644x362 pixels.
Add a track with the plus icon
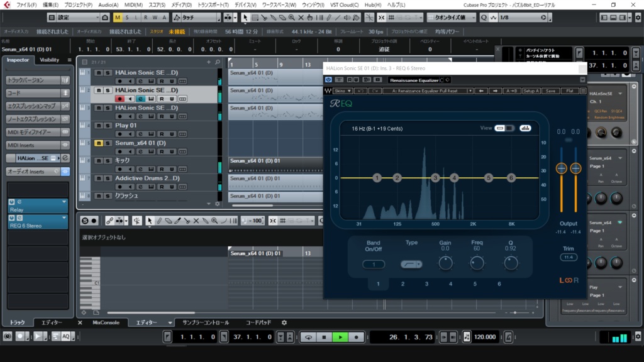pyautogui.click(x=209, y=62)
